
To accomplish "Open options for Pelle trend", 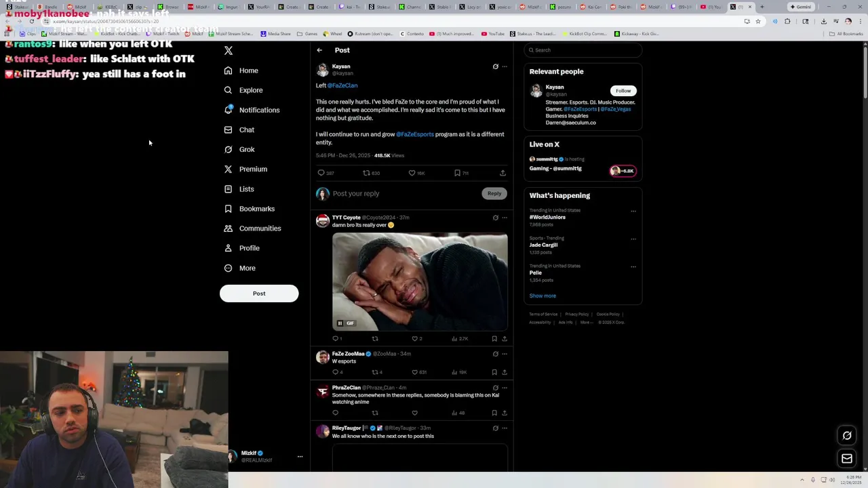I will tap(633, 266).
